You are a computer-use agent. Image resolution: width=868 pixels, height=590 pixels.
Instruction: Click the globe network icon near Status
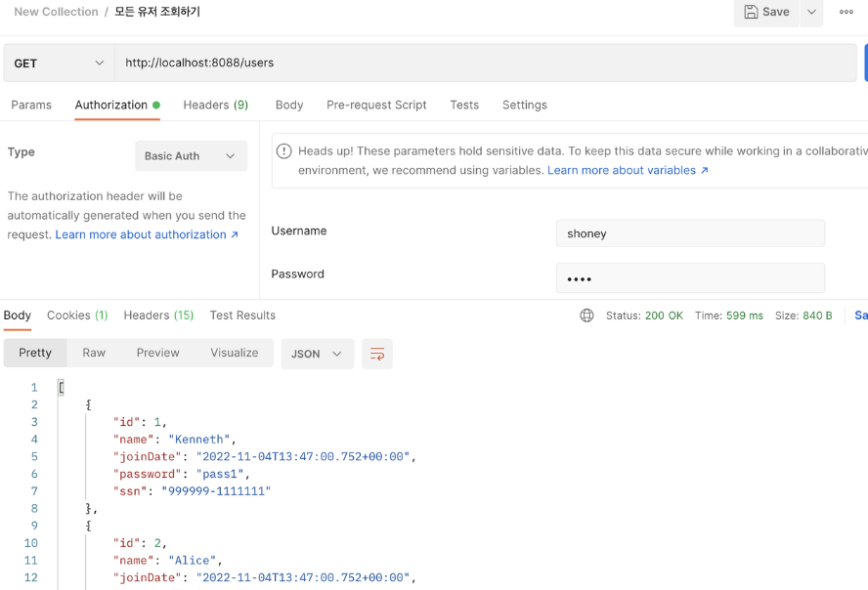pyautogui.click(x=586, y=316)
